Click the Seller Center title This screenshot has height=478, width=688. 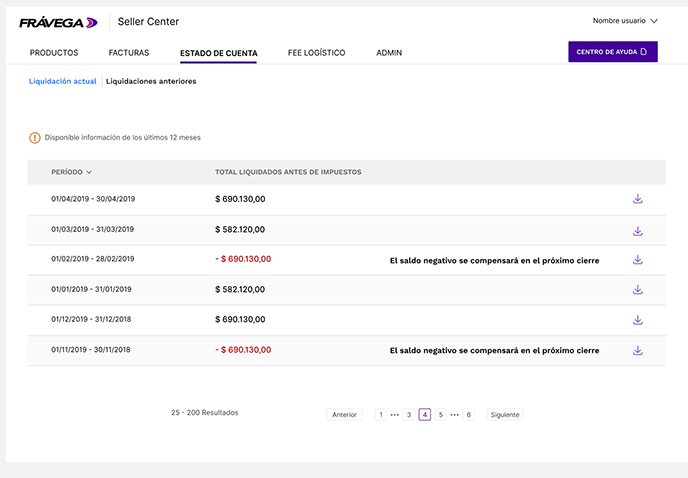(x=148, y=22)
